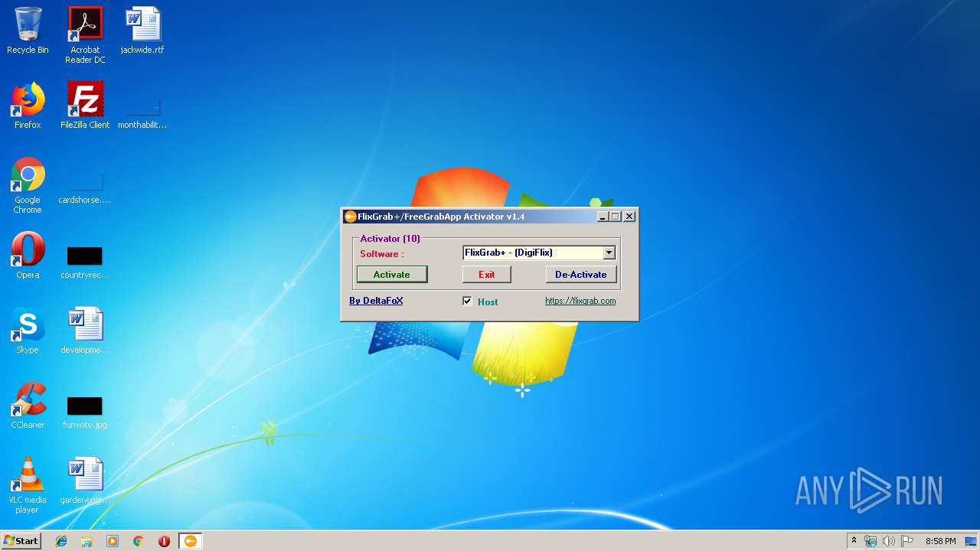
Task: Launch Skype desktop shortcut
Action: pos(28,331)
